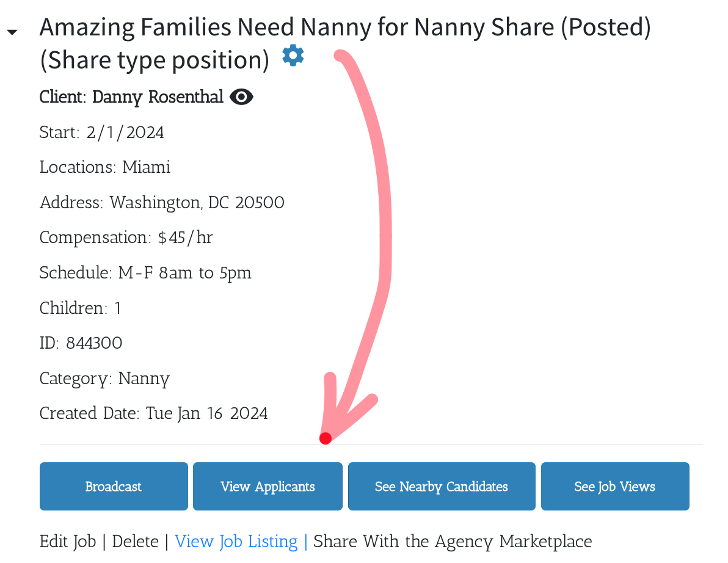This screenshot has height=563, width=728.
Task: Click Share With the Agency Marketplace
Action: [x=453, y=542]
